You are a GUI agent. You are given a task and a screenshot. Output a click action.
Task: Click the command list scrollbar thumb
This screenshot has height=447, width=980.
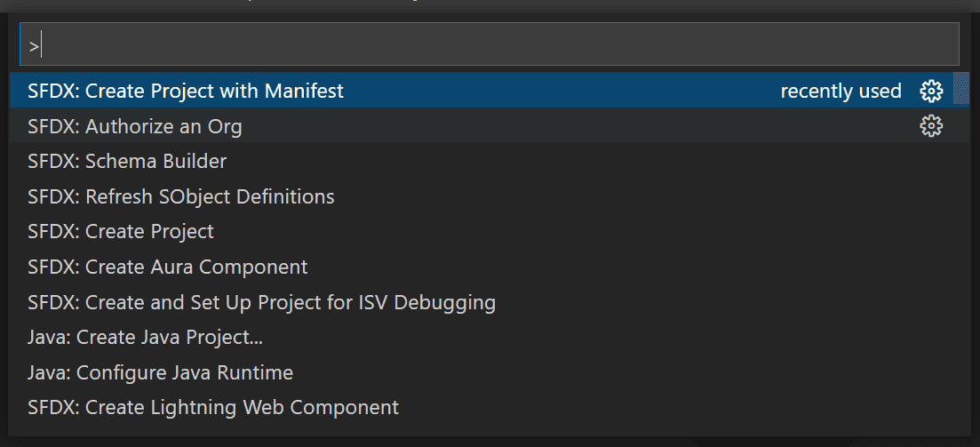pyautogui.click(x=961, y=88)
